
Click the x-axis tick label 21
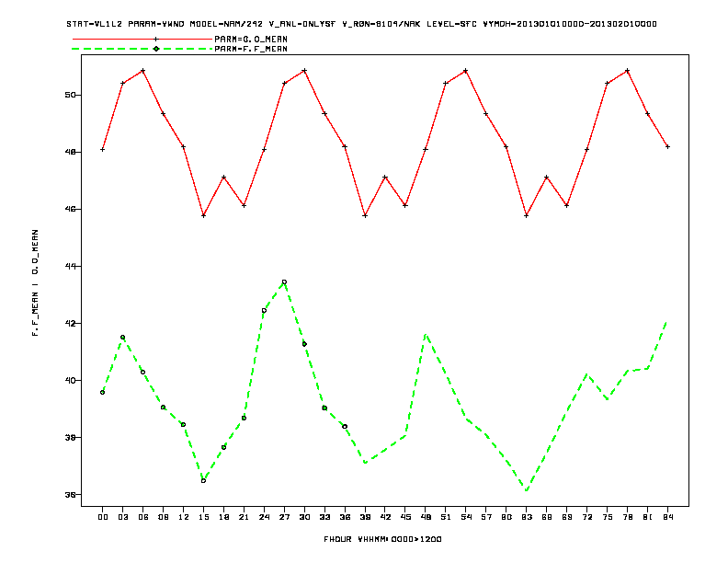click(244, 517)
